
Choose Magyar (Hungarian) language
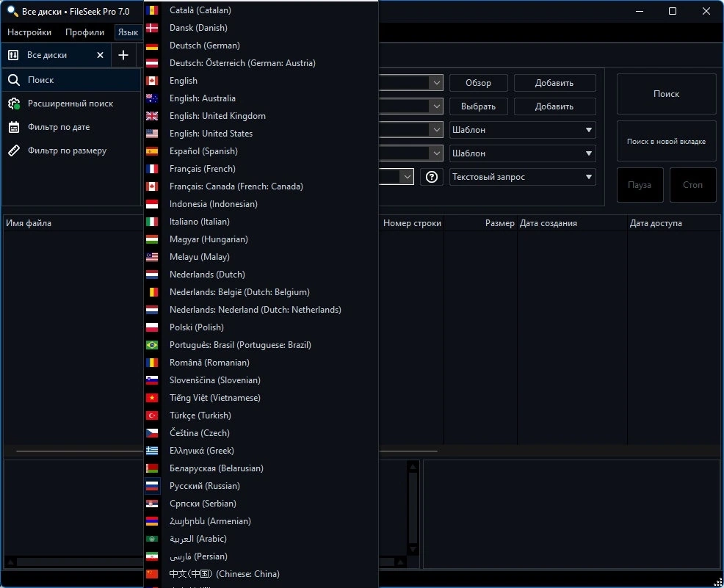pos(261,239)
